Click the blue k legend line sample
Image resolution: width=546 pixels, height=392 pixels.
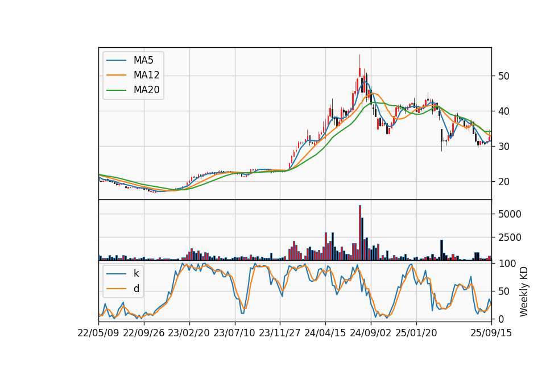coord(116,274)
